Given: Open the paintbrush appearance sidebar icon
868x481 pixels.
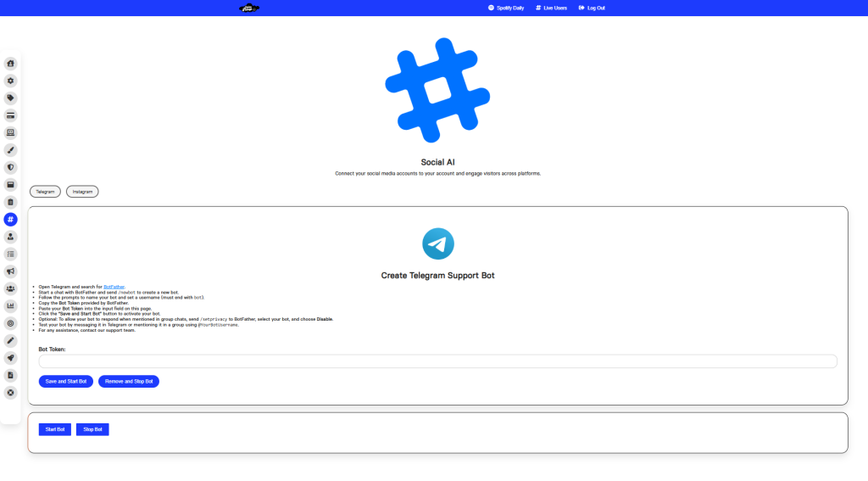Looking at the screenshot, I should pyautogui.click(x=10, y=150).
